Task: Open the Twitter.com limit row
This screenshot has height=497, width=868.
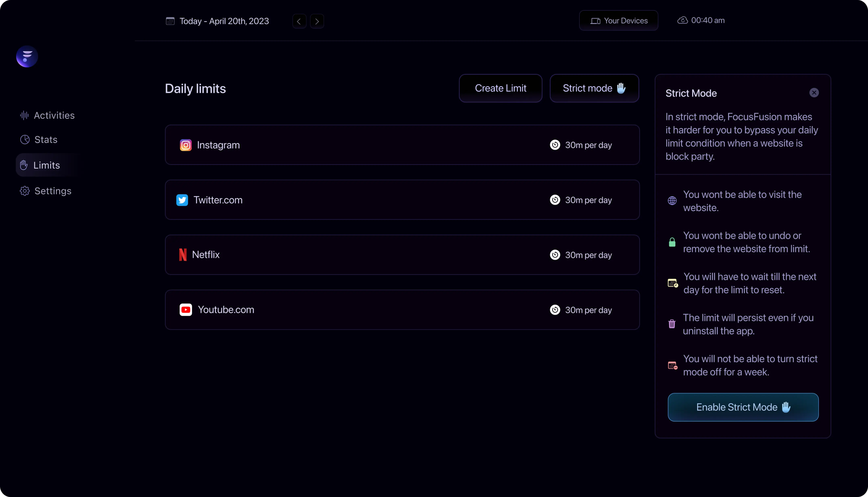Action: 402,200
